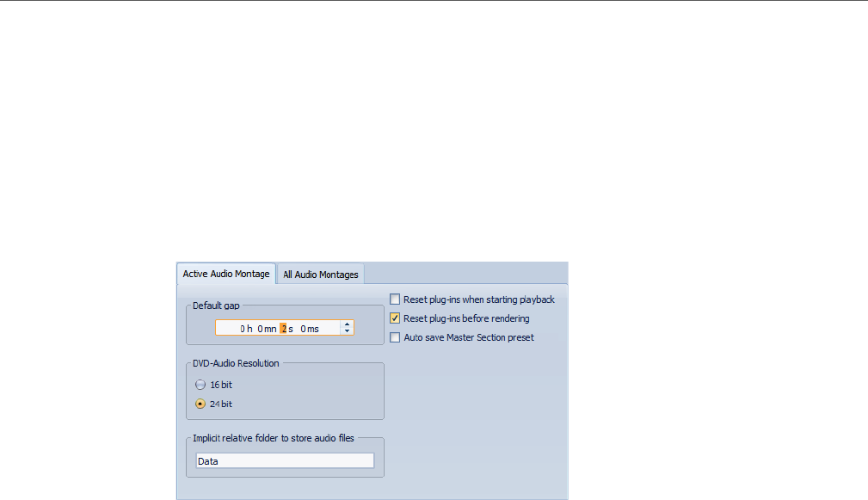Click the '16 bit' label text
868x500 pixels.
point(221,385)
